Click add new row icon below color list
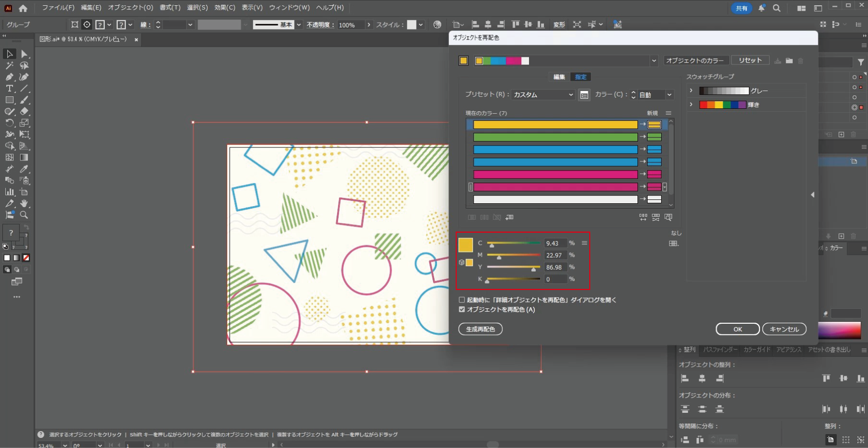The image size is (868, 448). pos(509,217)
